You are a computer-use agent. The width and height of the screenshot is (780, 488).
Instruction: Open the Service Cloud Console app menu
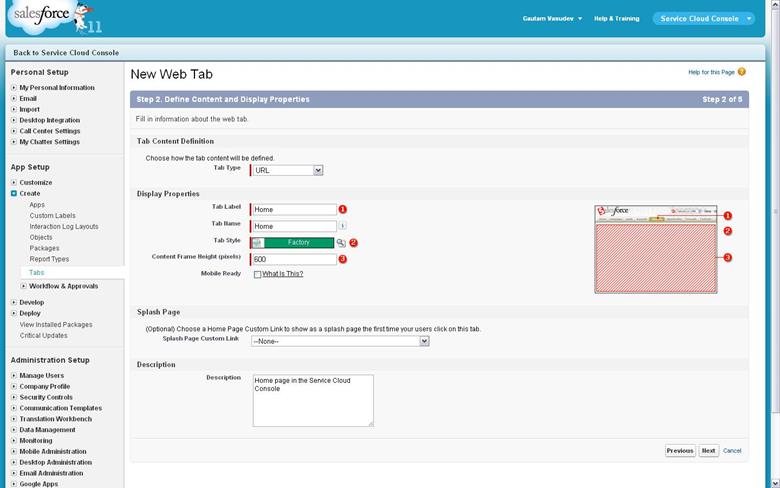[x=704, y=18]
